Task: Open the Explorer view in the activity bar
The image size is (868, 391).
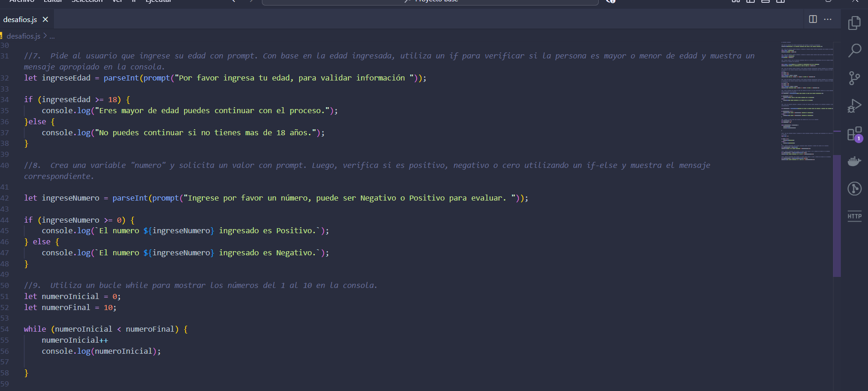Action: click(x=855, y=23)
